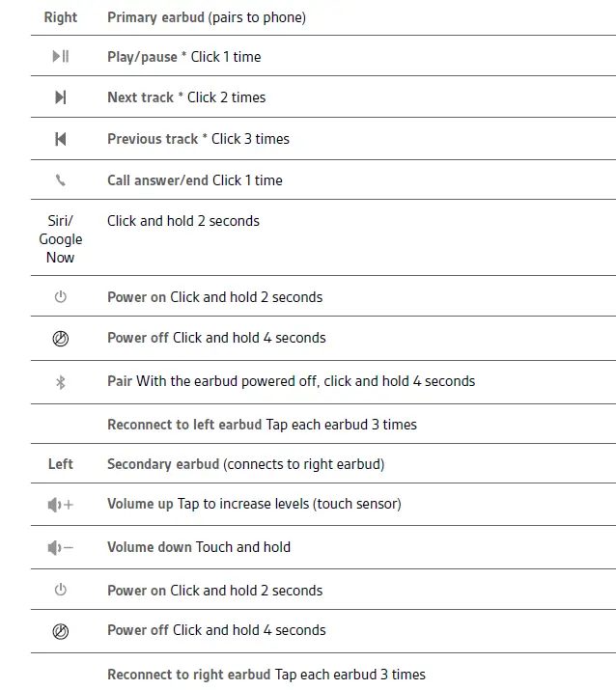Click the Bluetooth pair icon
616x690 pixels.
point(60,382)
